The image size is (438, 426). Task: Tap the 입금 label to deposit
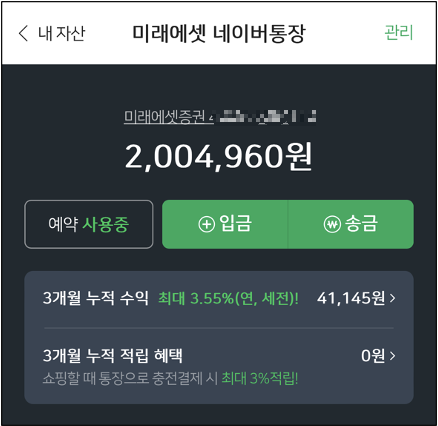pos(236,223)
